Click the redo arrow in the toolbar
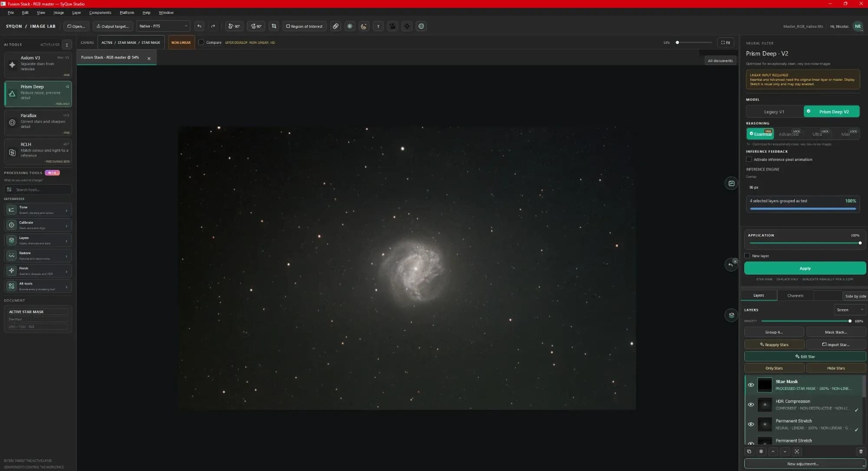Image resolution: width=868 pixels, height=471 pixels. click(213, 26)
